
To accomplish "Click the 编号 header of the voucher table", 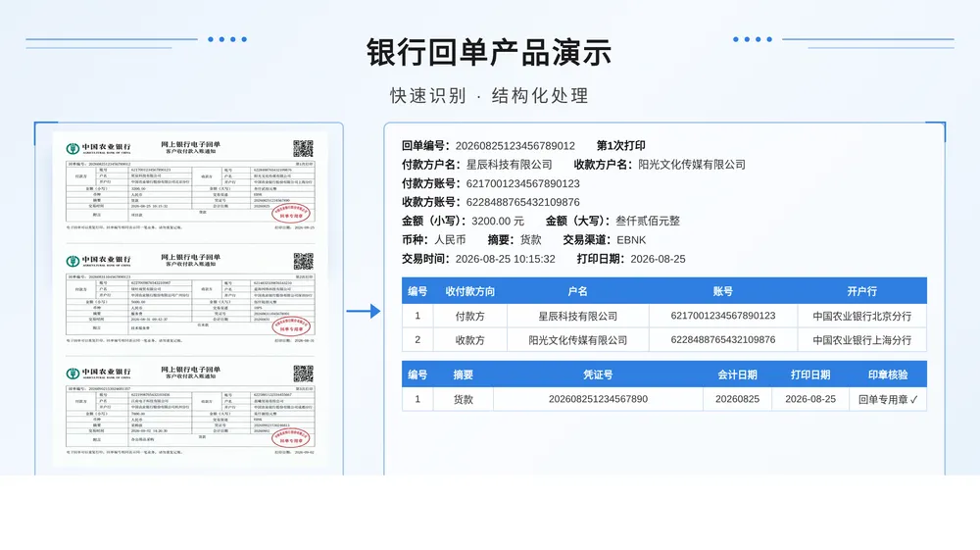I will [417, 375].
